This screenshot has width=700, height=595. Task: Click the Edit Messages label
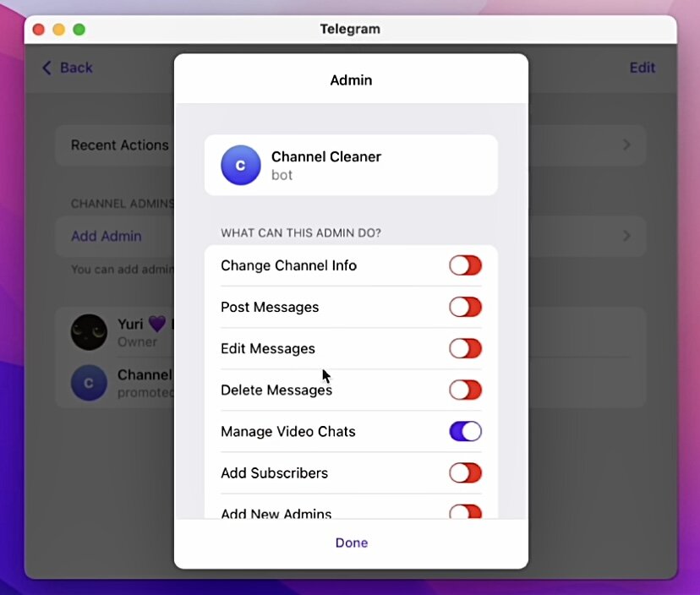[x=268, y=349]
